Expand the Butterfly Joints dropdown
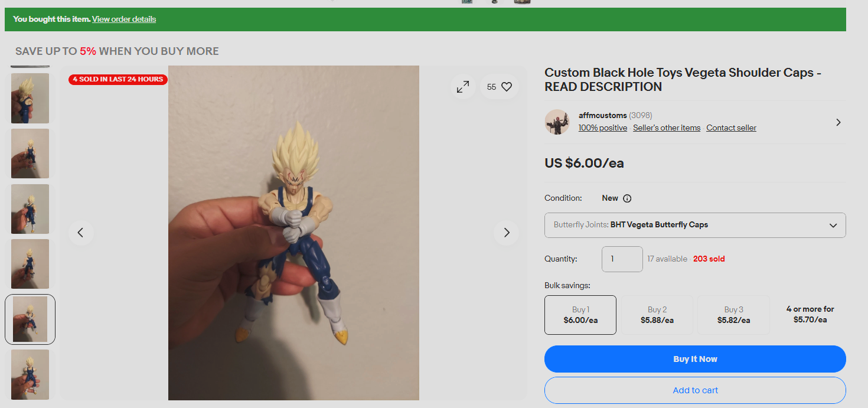The width and height of the screenshot is (868, 408). pyautogui.click(x=695, y=225)
